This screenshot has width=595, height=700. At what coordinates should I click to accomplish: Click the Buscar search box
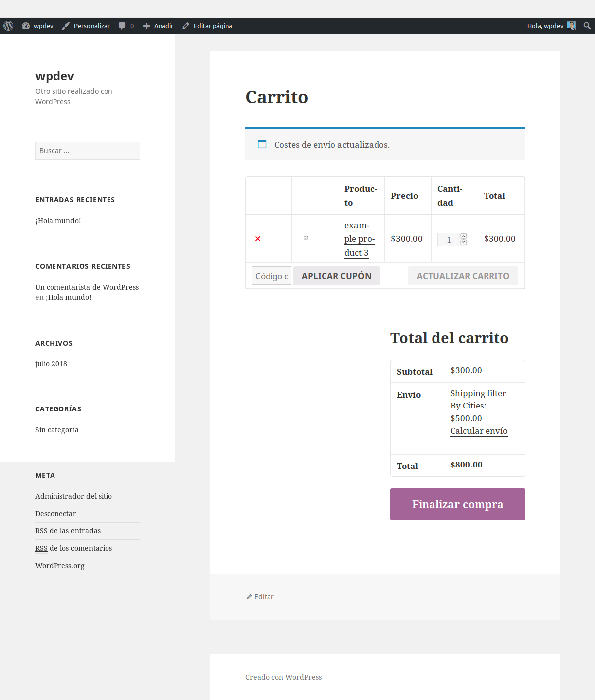tap(88, 151)
